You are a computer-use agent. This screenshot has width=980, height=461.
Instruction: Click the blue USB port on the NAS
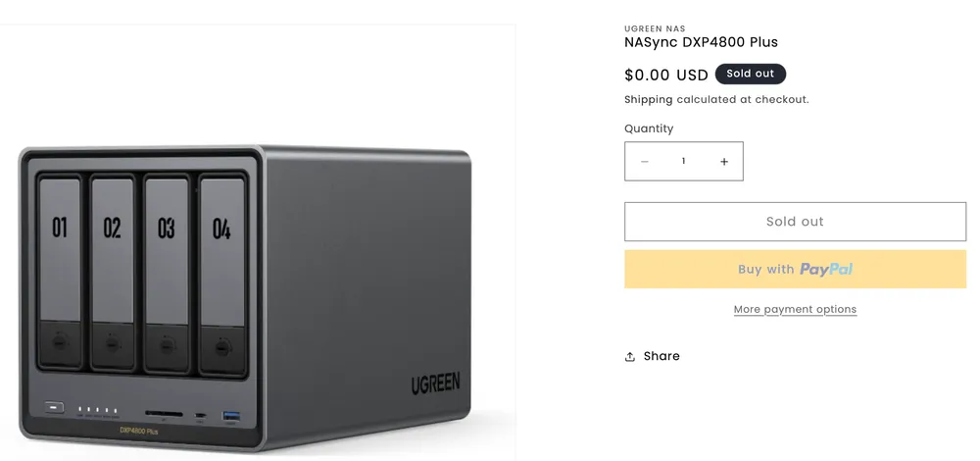pyautogui.click(x=231, y=416)
